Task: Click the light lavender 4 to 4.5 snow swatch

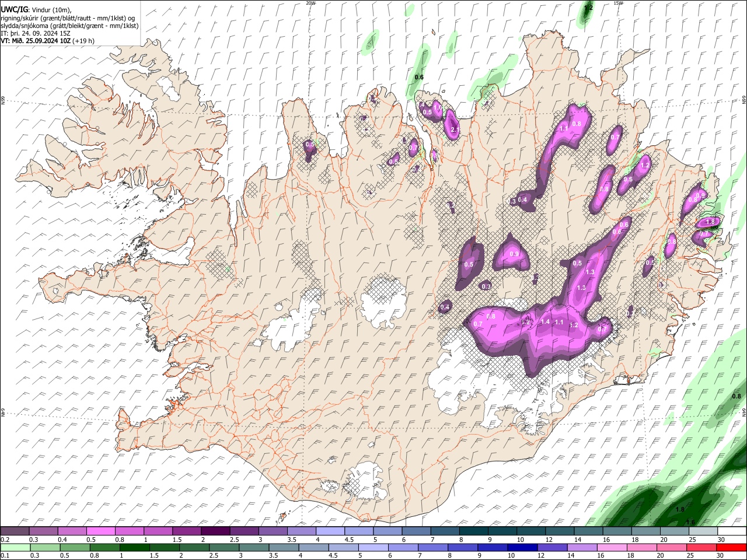Action: (x=330, y=531)
